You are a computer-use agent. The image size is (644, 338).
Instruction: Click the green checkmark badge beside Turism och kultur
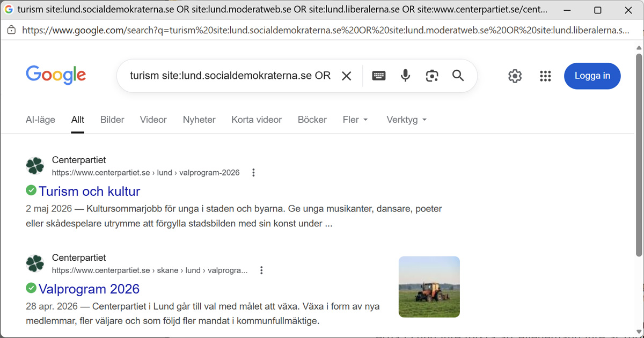31,190
